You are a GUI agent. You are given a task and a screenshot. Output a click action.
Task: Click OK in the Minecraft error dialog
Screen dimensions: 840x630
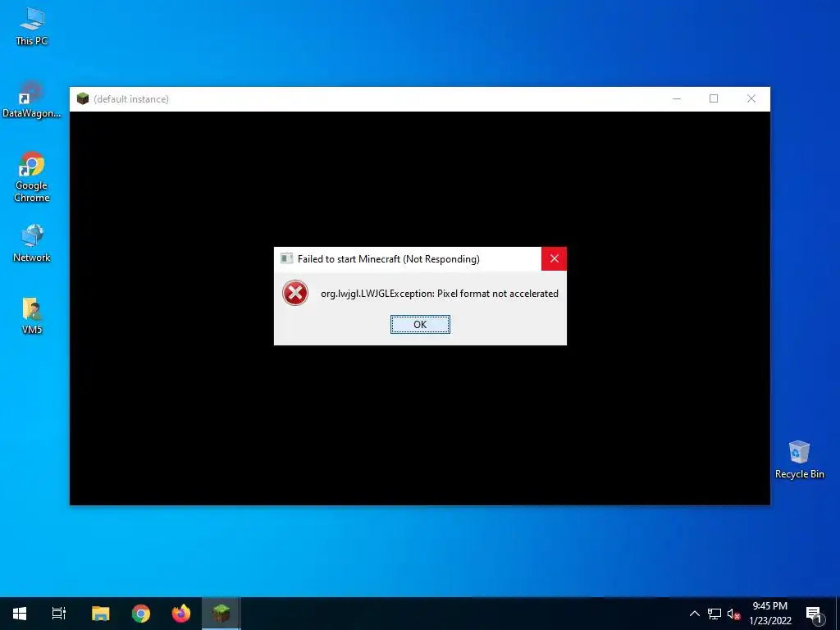[x=420, y=324]
